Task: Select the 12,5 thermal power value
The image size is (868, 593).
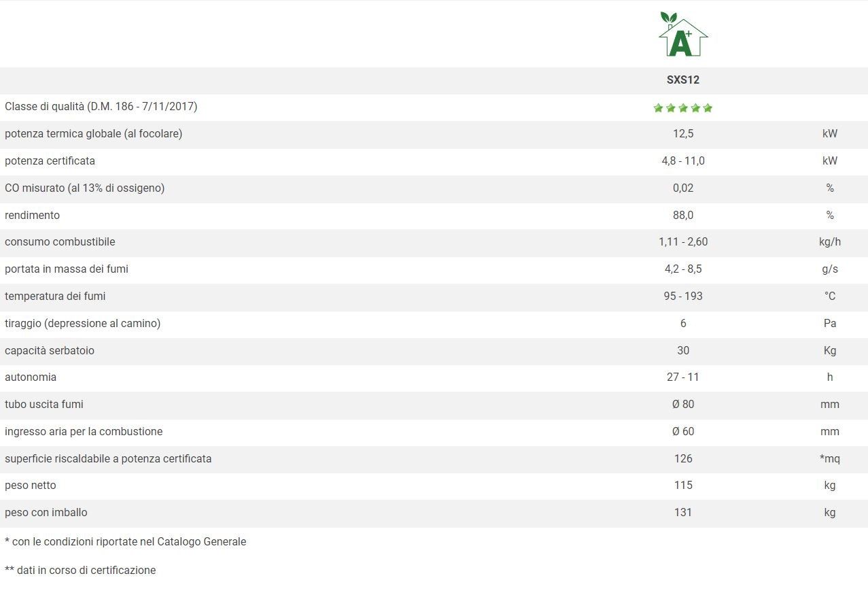Action: (x=682, y=134)
